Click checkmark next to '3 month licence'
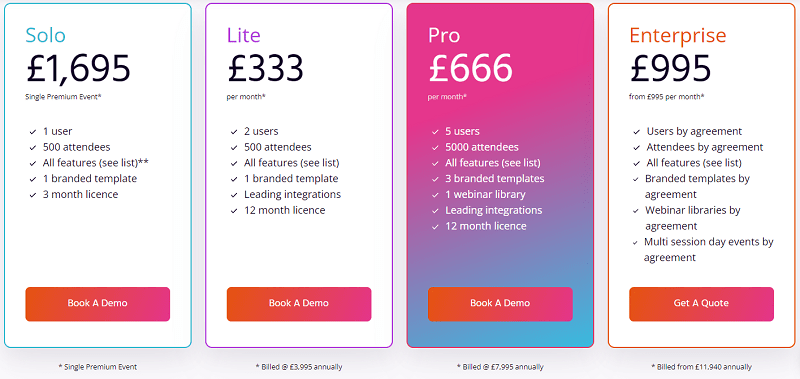Viewport: 800px width, 379px height. 33,195
